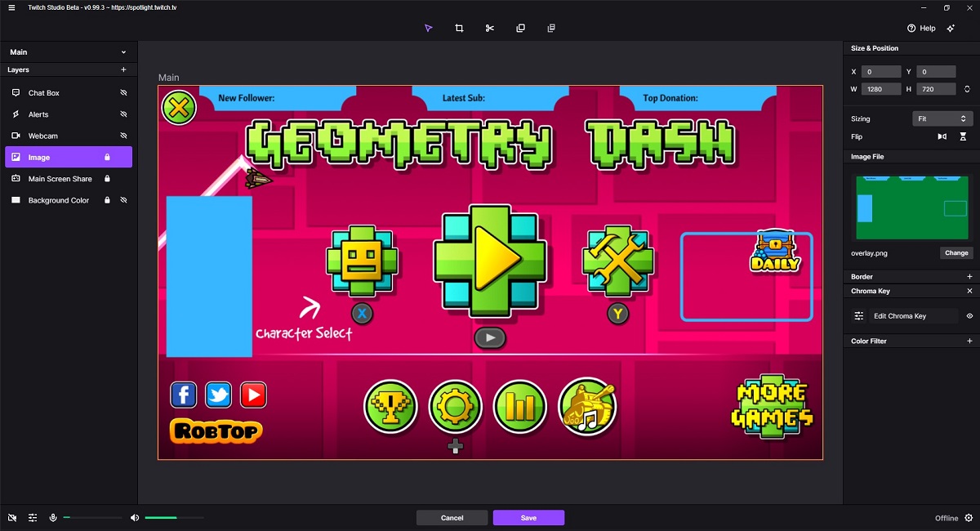Select the Chat Box layer
The image size is (980, 531).
69,93
